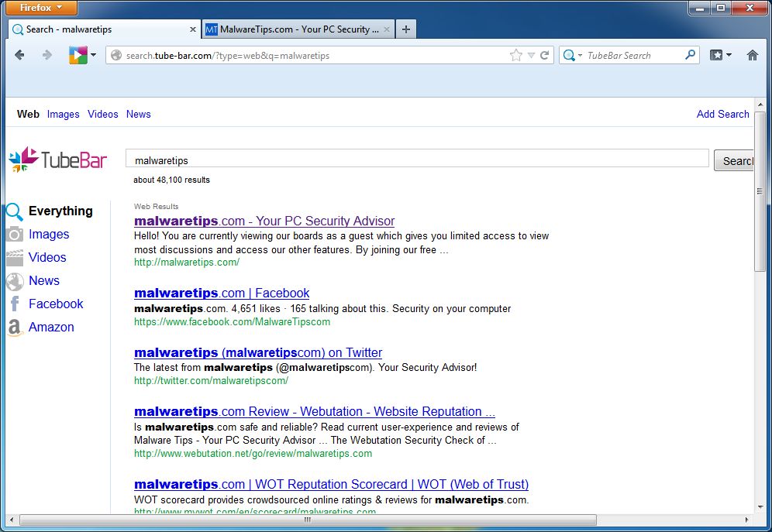
Task: Click the globe icon for News
Action: [15, 281]
